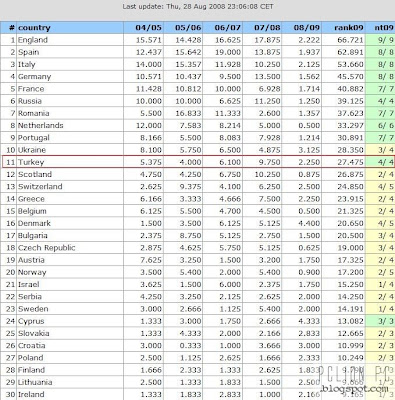Image resolution: width=395 pixels, height=400 pixels.
Task: Select the Norway country name
Action: point(32,272)
